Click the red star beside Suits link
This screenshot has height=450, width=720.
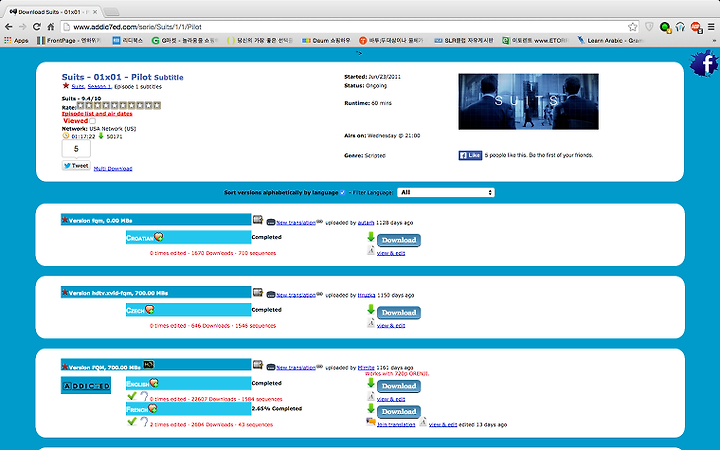pyautogui.click(x=66, y=86)
